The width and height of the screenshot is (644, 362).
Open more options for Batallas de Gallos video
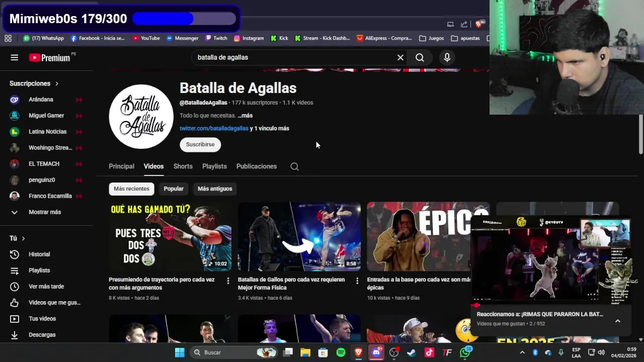pyautogui.click(x=357, y=281)
